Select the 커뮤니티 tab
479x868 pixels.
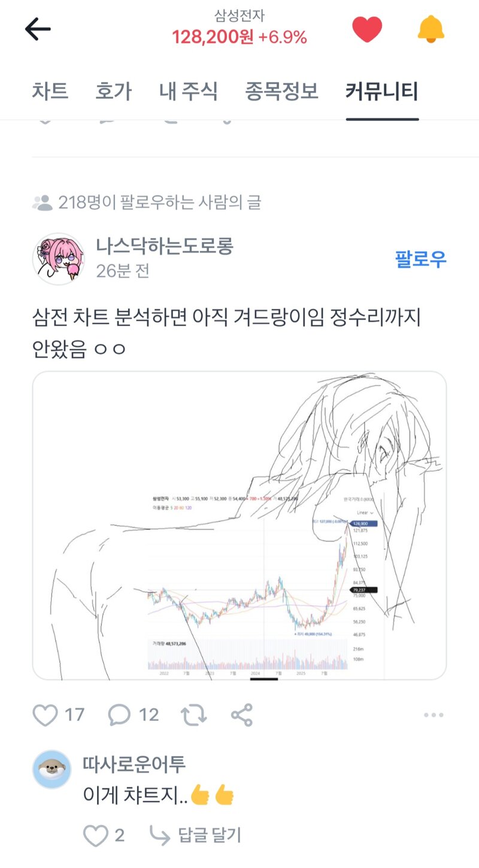[x=382, y=92]
